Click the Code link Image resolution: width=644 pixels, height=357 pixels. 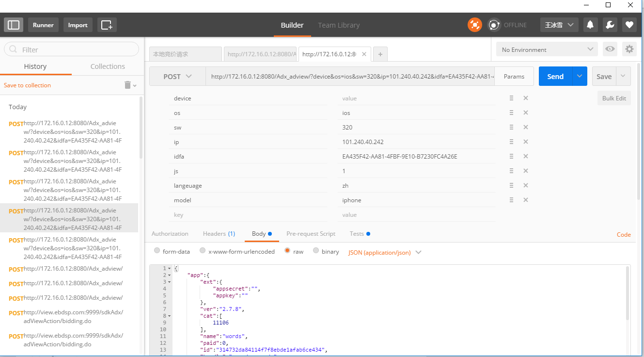[x=624, y=234]
